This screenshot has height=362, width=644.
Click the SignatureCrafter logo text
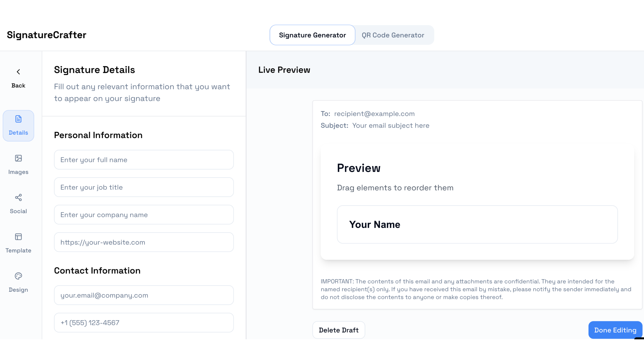coord(47,35)
